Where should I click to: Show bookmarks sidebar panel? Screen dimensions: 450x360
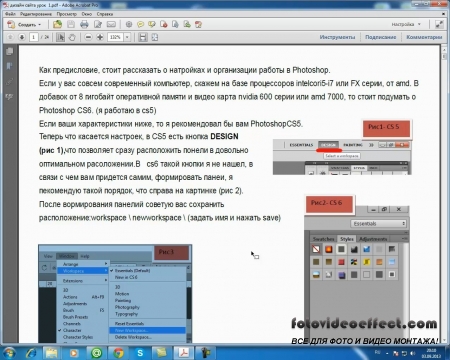point(9,66)
